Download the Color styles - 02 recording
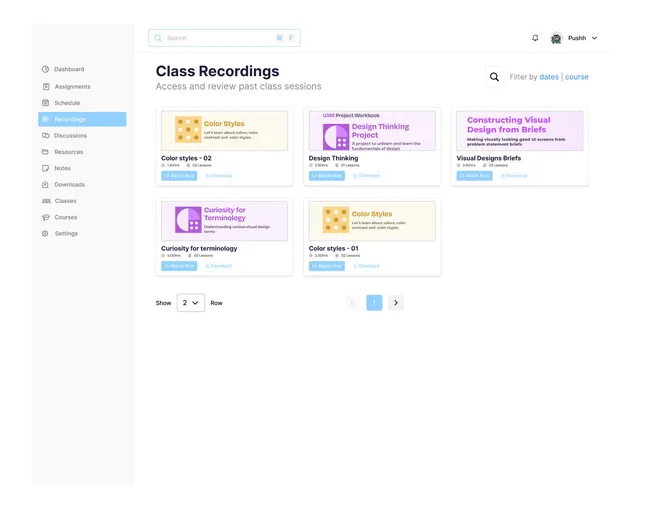The image size is (645, 508). [x=219, y=176]
